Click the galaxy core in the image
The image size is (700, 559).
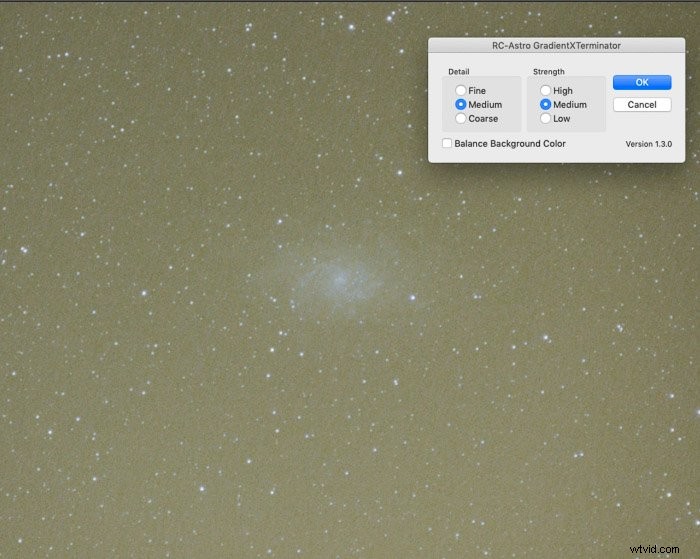point(339,280)
